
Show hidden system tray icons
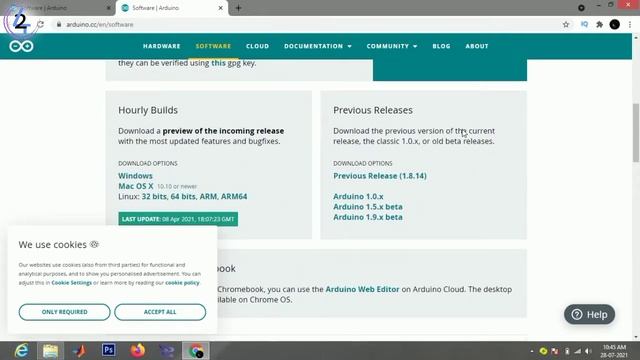pyautogui.click(x=531, y=351)
